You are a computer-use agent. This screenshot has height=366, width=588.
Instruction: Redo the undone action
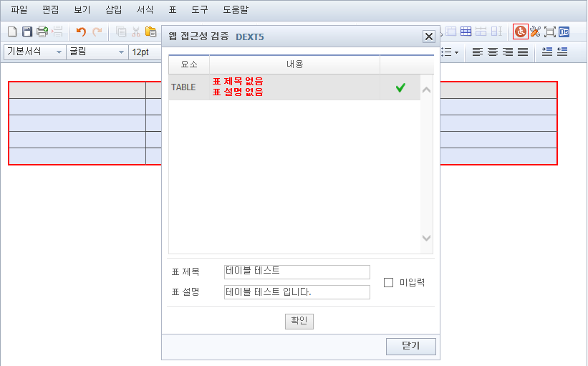pyautogui.click(x=97, y=32)
